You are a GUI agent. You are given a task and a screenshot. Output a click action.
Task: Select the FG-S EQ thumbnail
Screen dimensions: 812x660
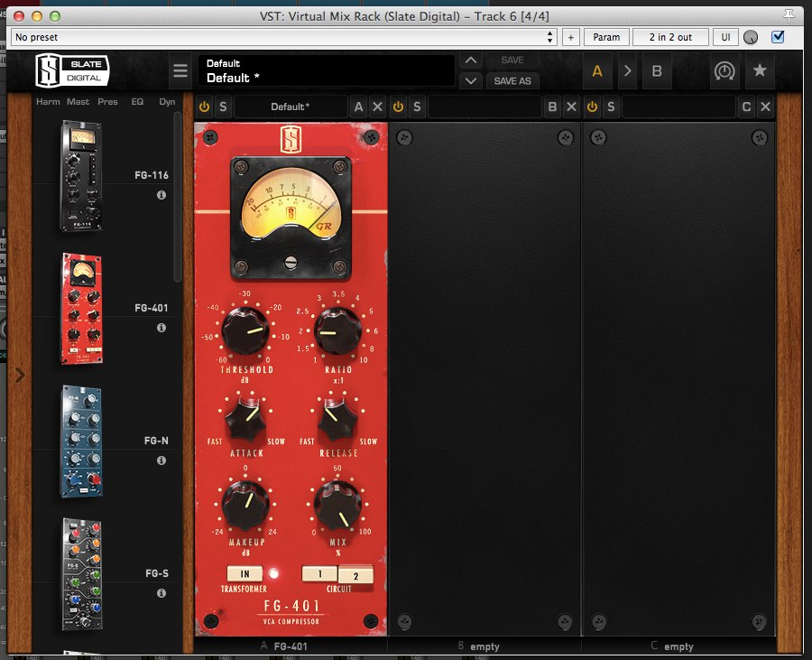pyautogui.click(x=82, y=573)
